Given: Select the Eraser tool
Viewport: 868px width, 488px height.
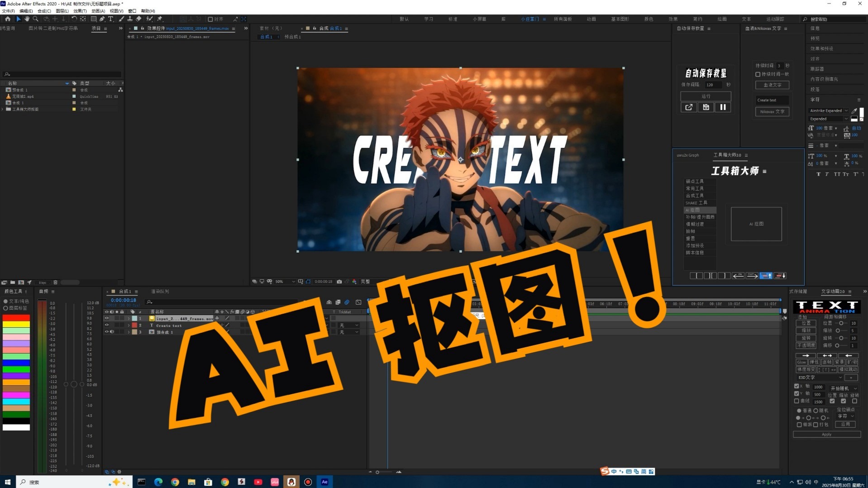Looking at the screenshot, I should pyautogui.click(x=138, y=19).
